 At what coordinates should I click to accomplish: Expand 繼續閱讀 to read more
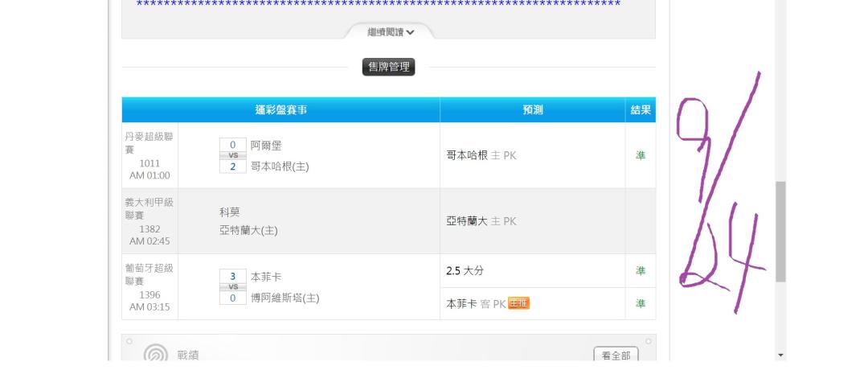(x=391, y=32)
